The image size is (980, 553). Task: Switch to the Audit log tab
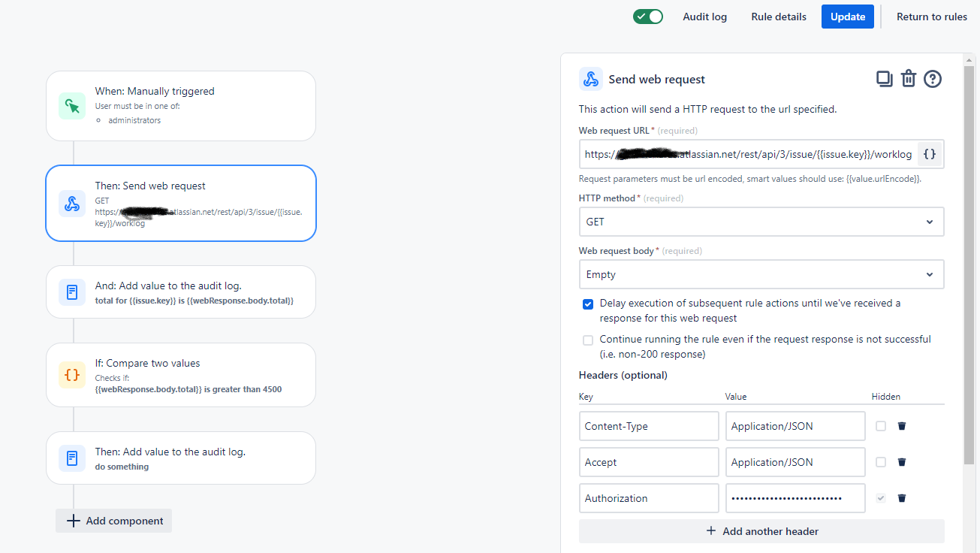704,16
